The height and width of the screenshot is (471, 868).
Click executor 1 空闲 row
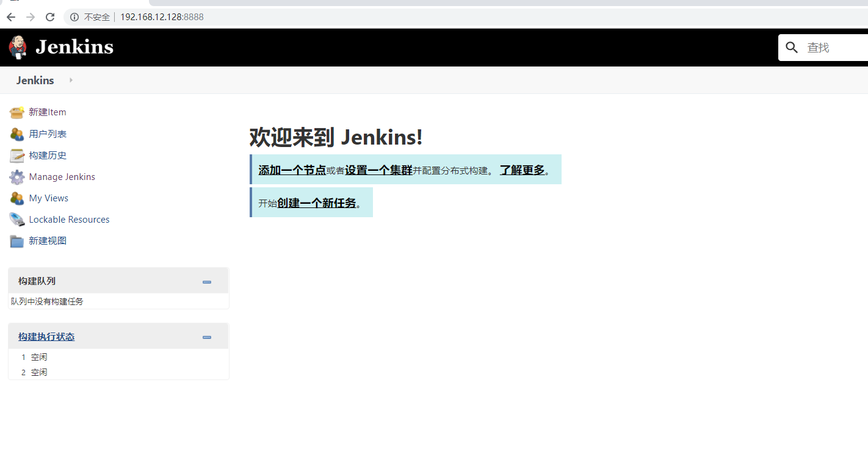(118, 357)
